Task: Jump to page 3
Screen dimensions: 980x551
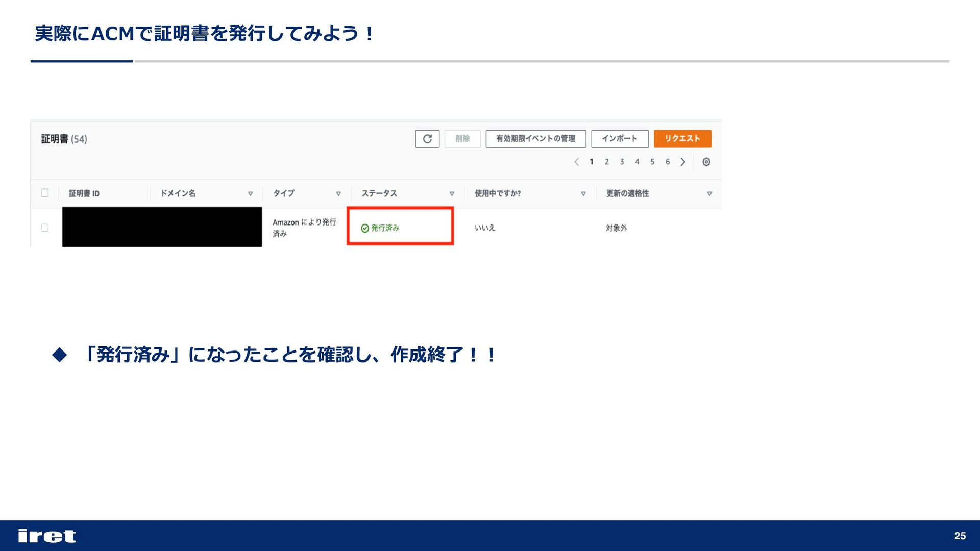Action: tap(622, 162)
